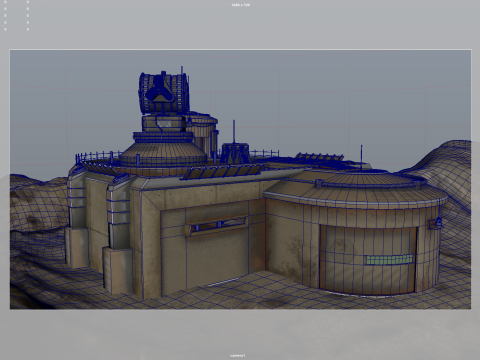This screenshot has width=480, height=360.
Task: Select the dome roof under the radar tower
Action: 163,153
